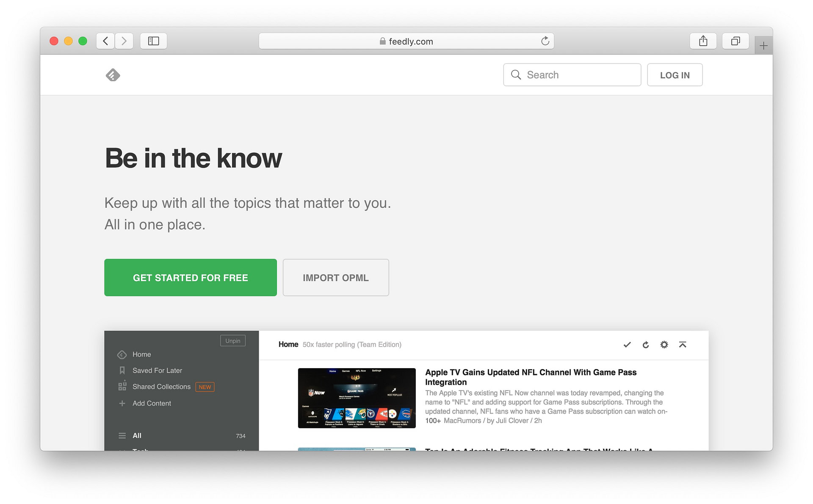Refresh the Home feed using the reload icon

click(x=645, y=344)
